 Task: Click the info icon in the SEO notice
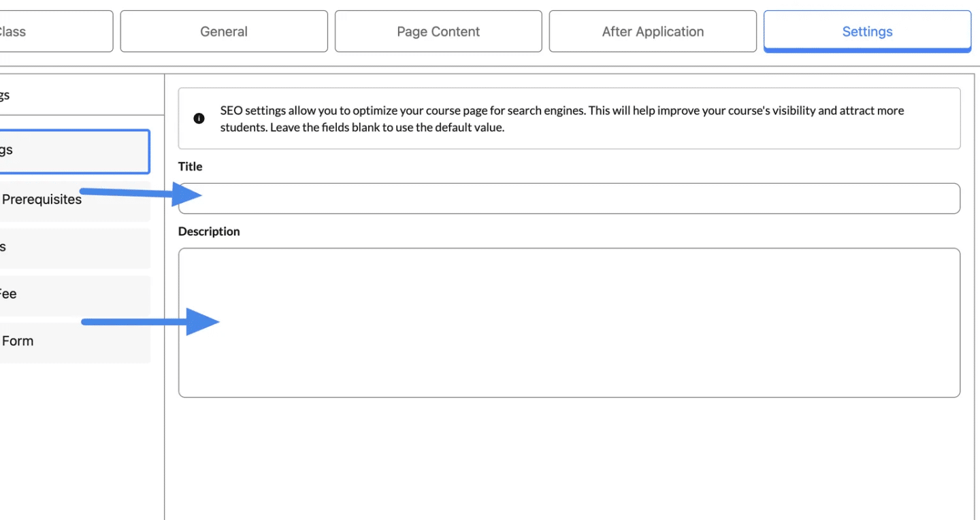[199, 118]
